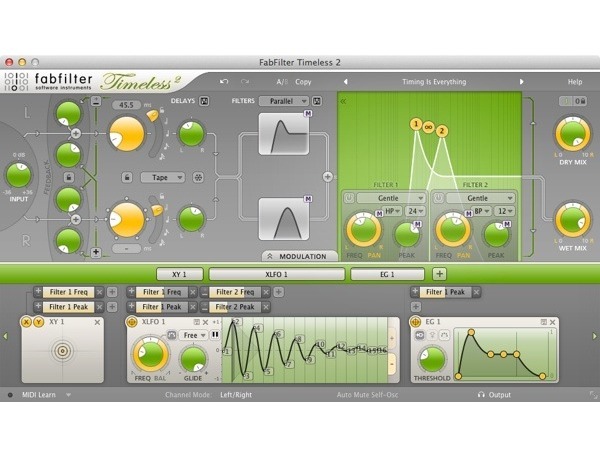
Task: Open Filter 2 slope 12 dropdown
Action: pos(505,211)
